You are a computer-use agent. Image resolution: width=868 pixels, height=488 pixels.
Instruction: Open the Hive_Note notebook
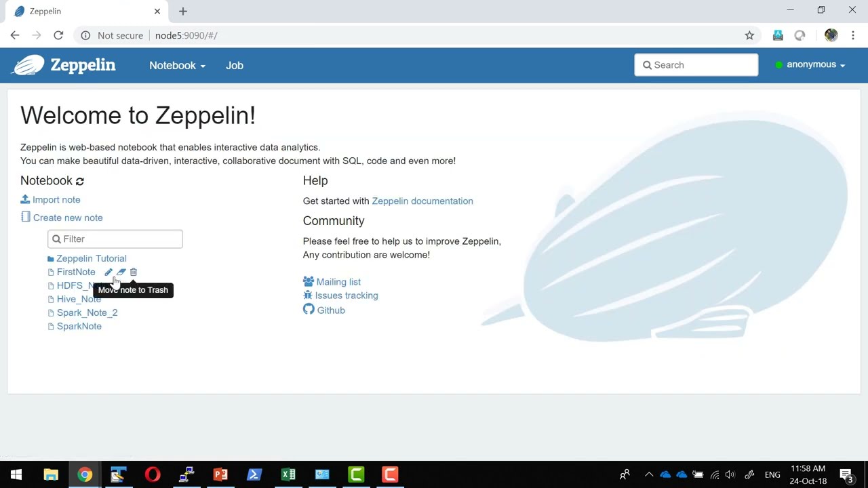tap(79, 299)
